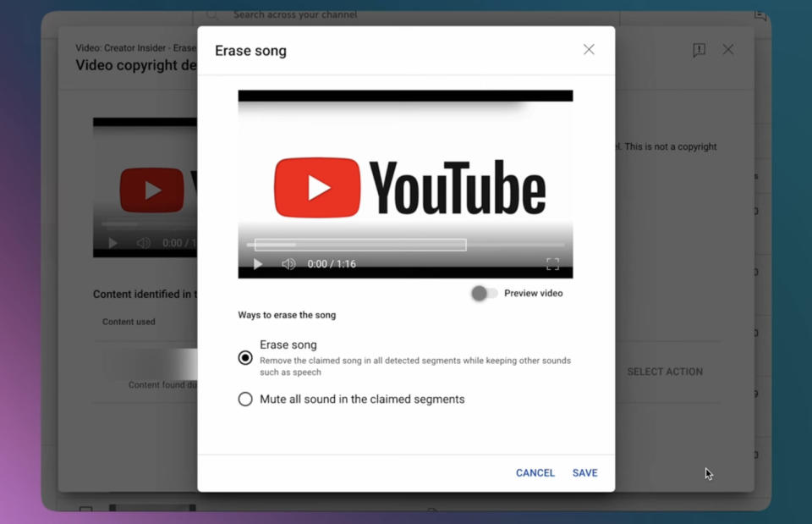Close the Erase song dialog
Image resolution: width=812 pixels, height=524 pixels.
(x=589, y=50)
